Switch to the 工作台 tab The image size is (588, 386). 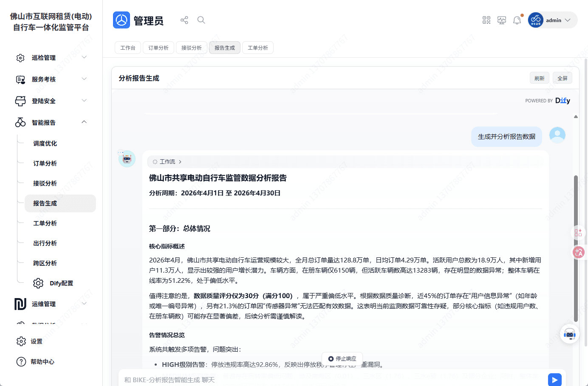(x=128, y=48)
